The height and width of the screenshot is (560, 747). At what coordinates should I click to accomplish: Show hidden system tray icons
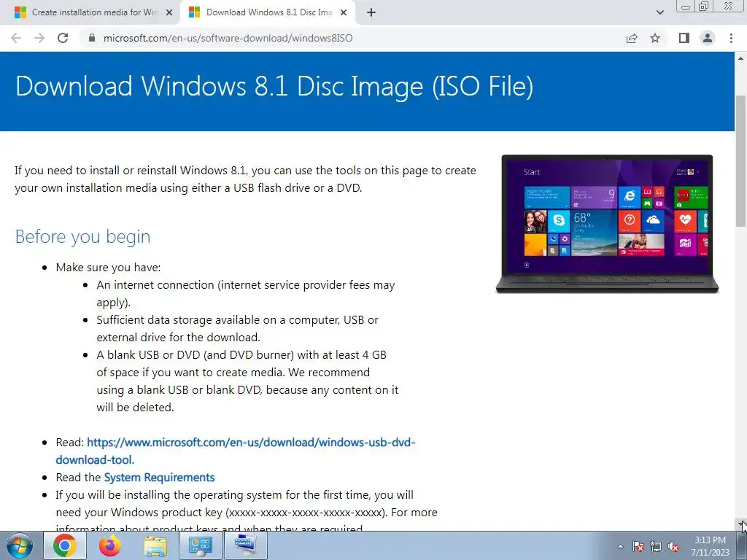tap(620, 546)
